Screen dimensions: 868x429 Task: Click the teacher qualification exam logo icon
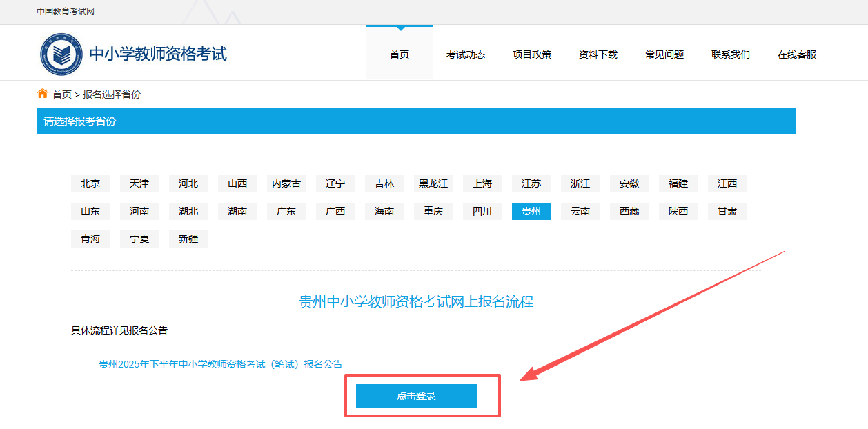[x=61, y=54]
